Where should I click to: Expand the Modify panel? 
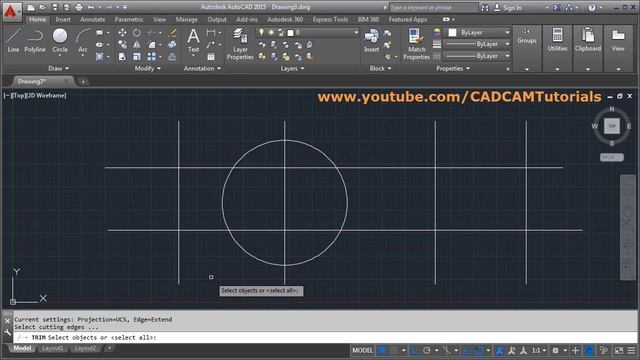[148, 69]
